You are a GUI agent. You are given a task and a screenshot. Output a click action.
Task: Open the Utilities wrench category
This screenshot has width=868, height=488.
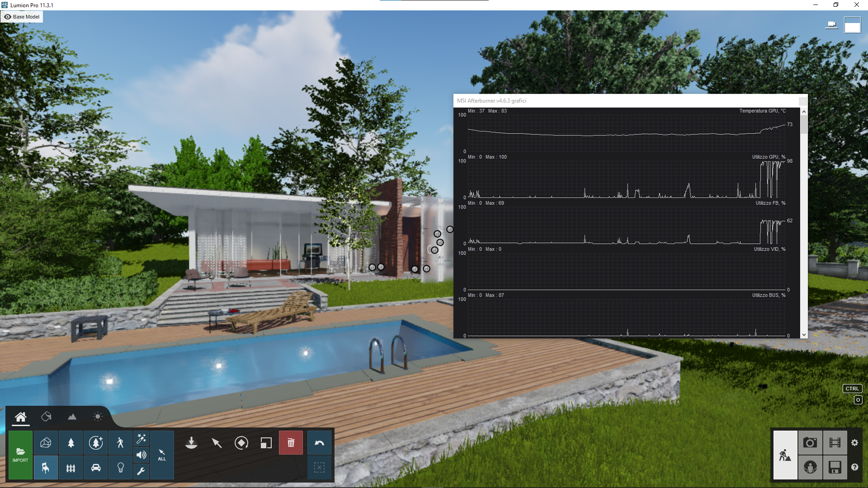pyautogui.click(x=141, y=471)
